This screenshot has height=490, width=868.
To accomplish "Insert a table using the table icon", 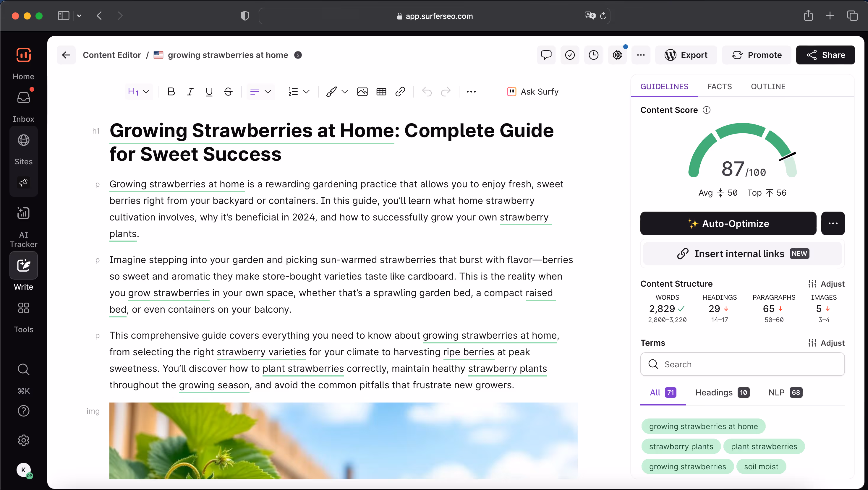I will 381,92.
